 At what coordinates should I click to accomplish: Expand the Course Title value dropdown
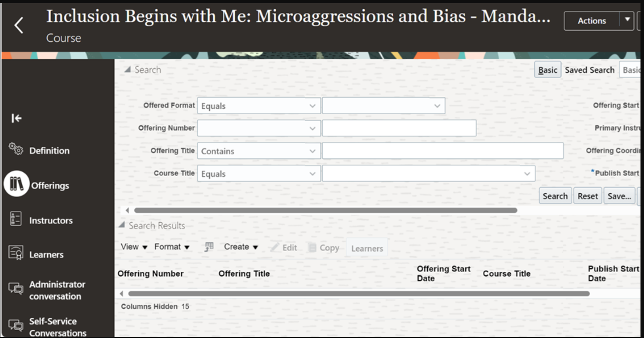coord(429,174)
